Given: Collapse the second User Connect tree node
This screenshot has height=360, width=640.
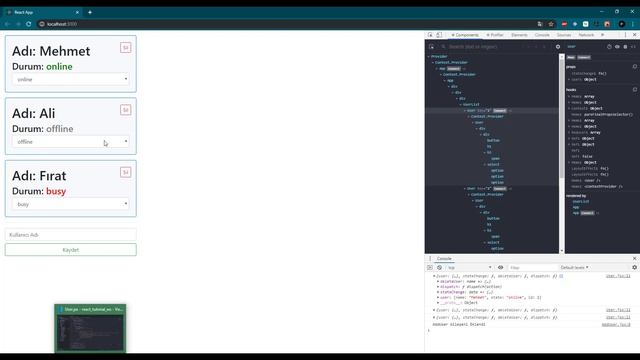Looking at the screenshot, I should 464,189.
